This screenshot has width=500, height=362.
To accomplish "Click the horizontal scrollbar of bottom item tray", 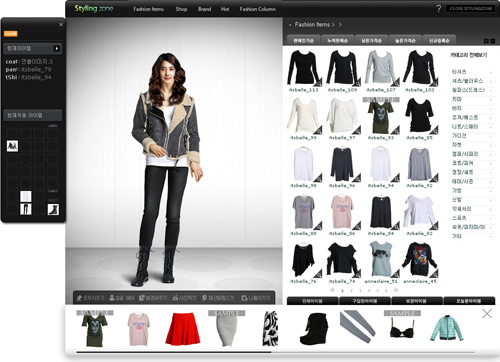I will tap(275, 352).
